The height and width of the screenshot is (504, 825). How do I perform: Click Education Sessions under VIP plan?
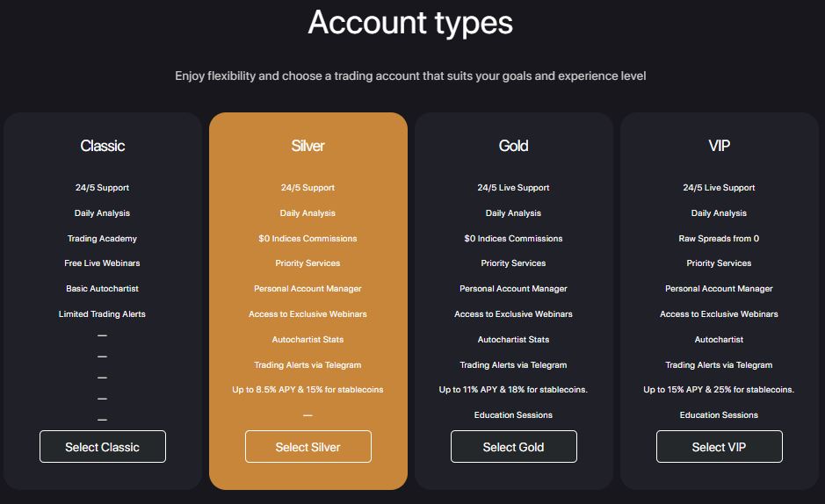(x=719, y=415)
